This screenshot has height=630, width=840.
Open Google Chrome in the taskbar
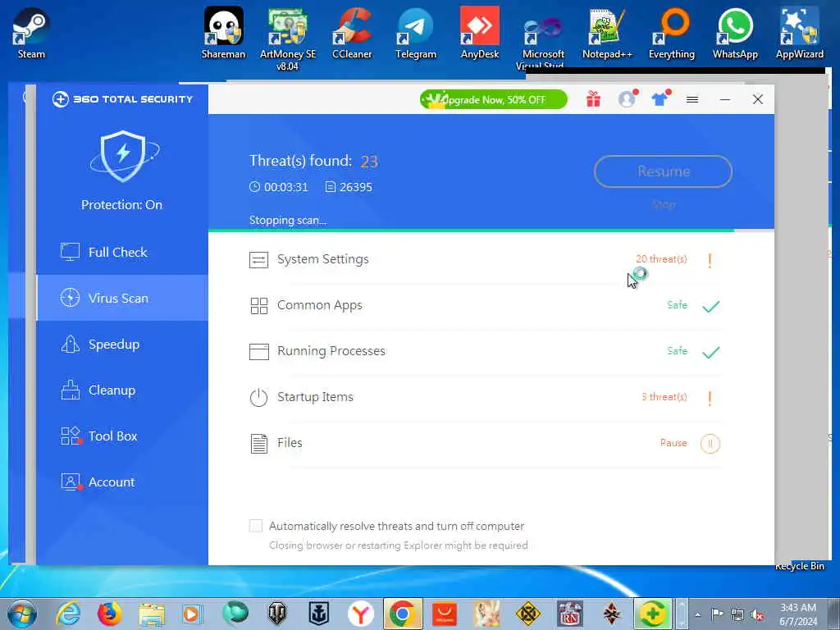pyautogui.click(x=402, y=614)
